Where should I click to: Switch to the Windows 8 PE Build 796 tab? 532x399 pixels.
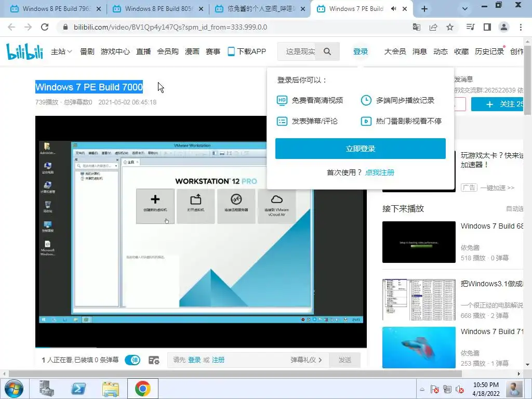56,9
